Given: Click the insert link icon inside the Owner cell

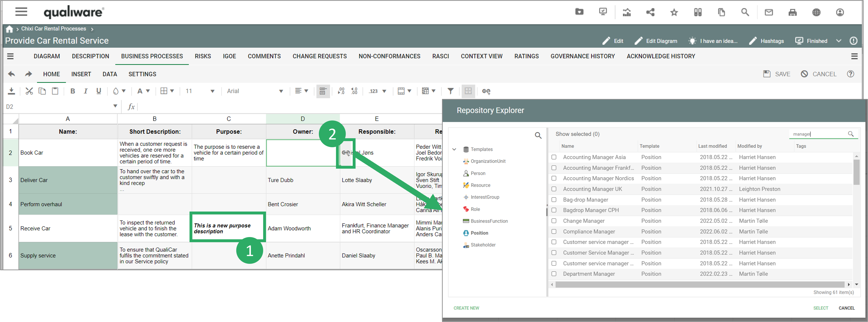Looking at the screenshot, I should pyautogui.click(x=346, y=153).
